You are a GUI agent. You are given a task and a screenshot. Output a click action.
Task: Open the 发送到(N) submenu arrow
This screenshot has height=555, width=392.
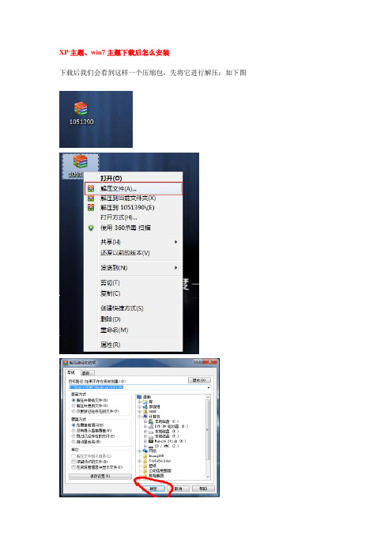point(175,267)
